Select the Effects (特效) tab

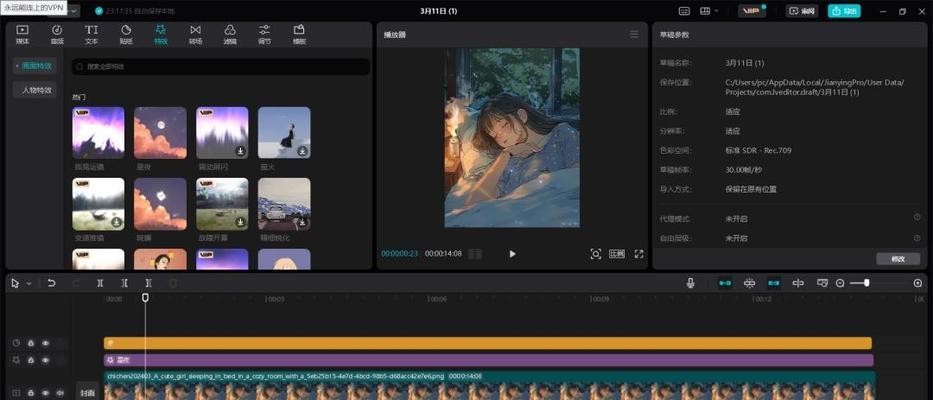(x=161, y=35)
